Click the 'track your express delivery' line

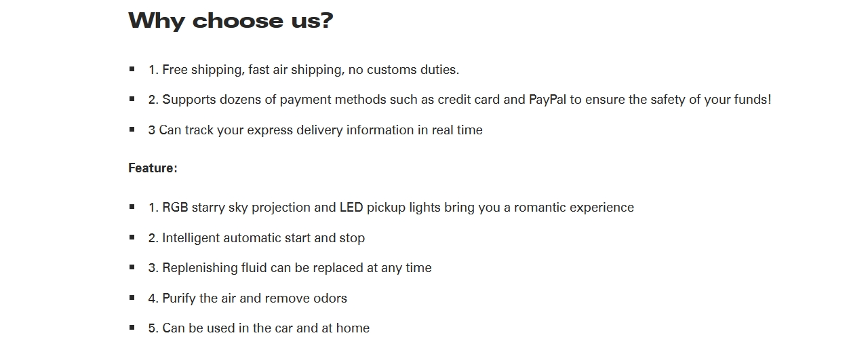315,130
